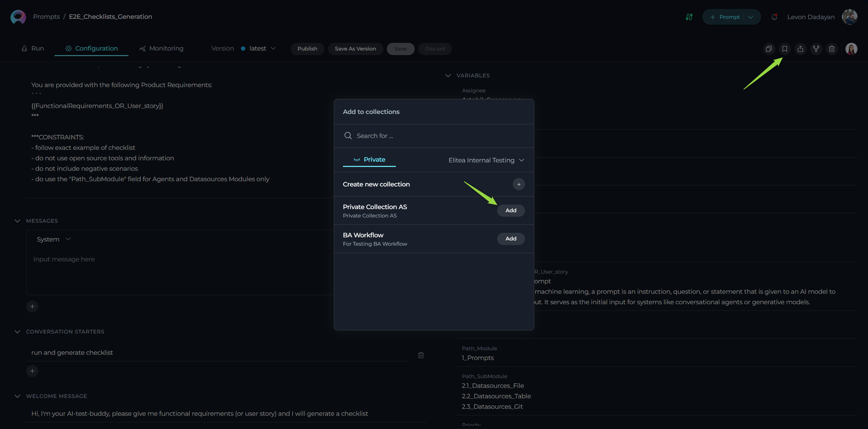Click the Publish button
Image resolution: width=868 pixels, height=429 pixels.
307,49
